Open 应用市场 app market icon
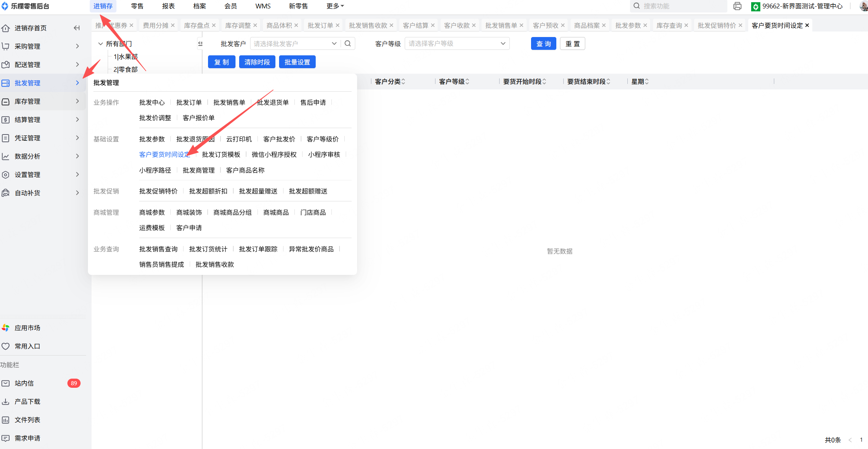Viewport: 868px width, 449px height. (6, 328)
